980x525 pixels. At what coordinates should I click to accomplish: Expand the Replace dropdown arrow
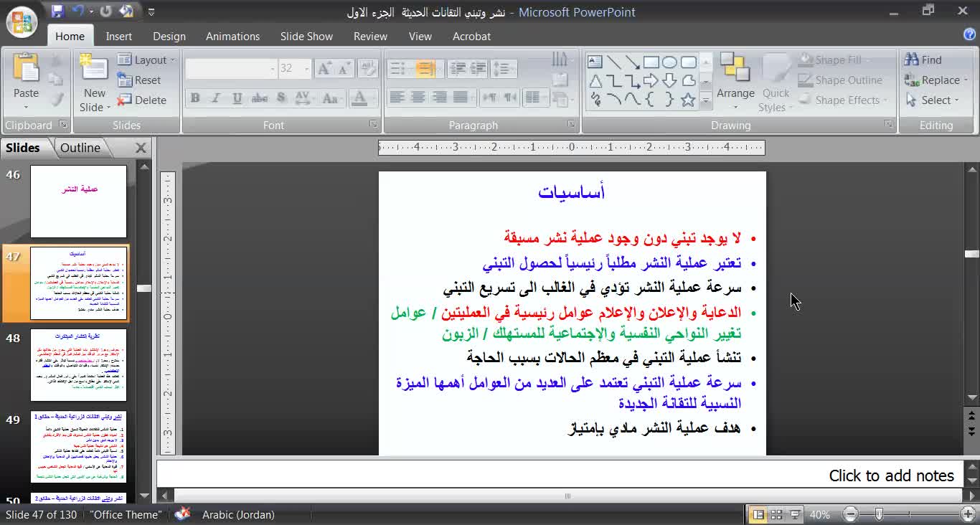coord(966,80)
